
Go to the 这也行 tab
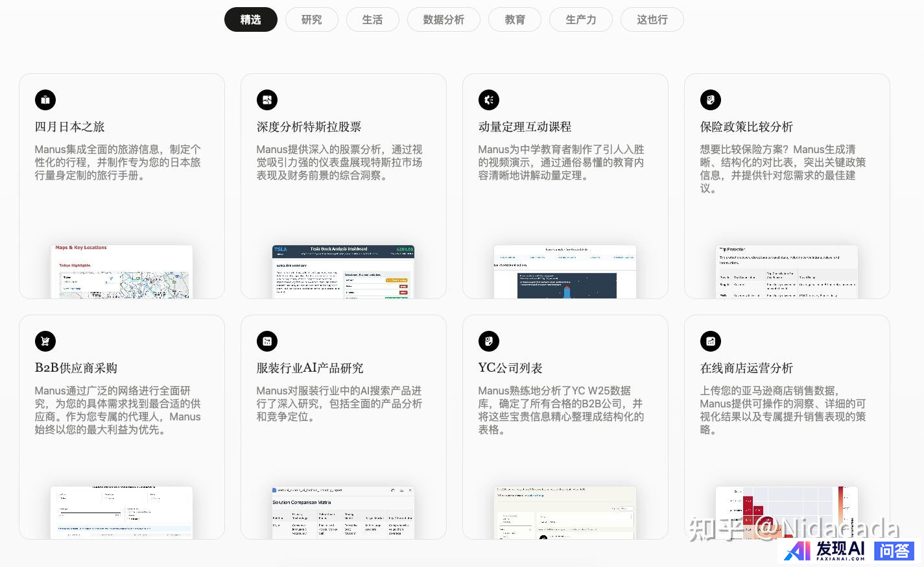click(x=652, y=19)
